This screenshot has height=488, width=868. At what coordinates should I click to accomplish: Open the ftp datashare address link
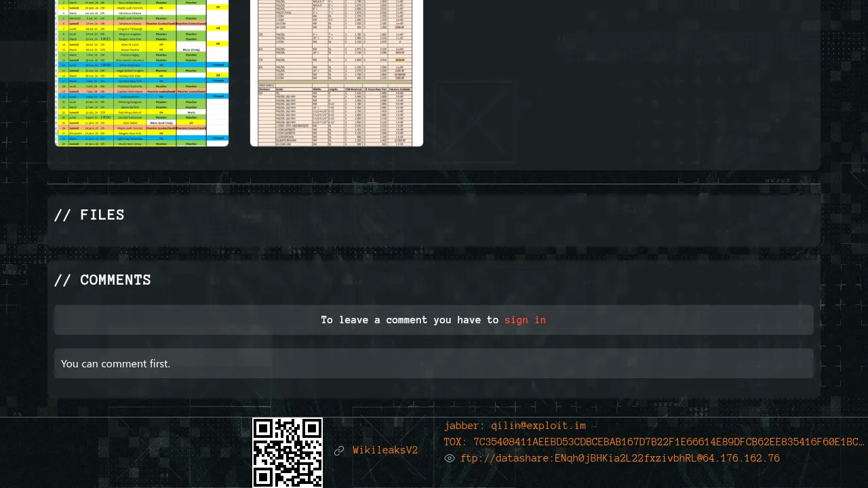pos(620,459)
